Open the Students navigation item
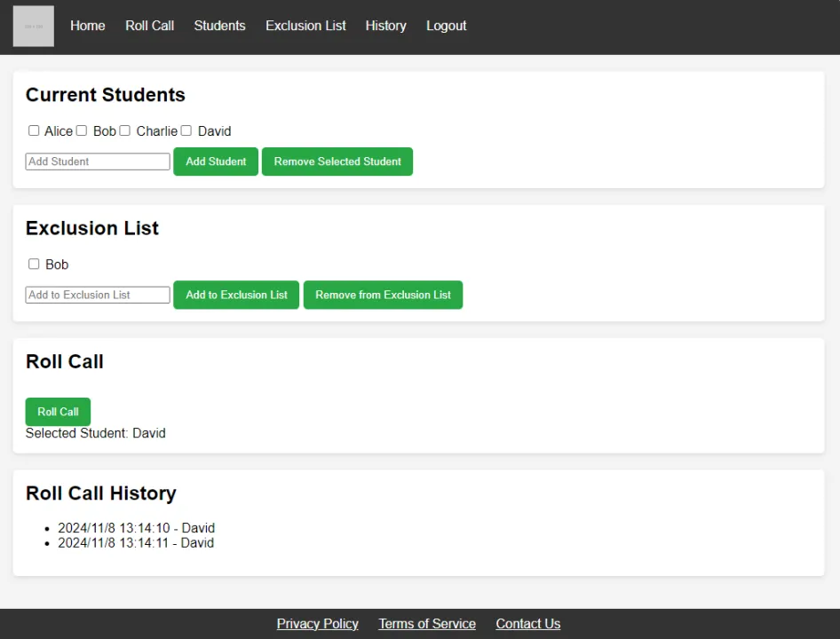 219,26
